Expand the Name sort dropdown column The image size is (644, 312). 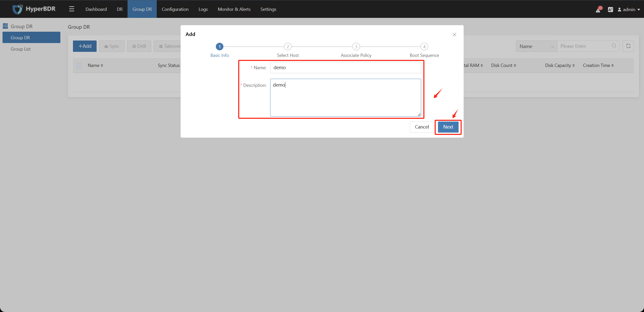pos(536,46)
